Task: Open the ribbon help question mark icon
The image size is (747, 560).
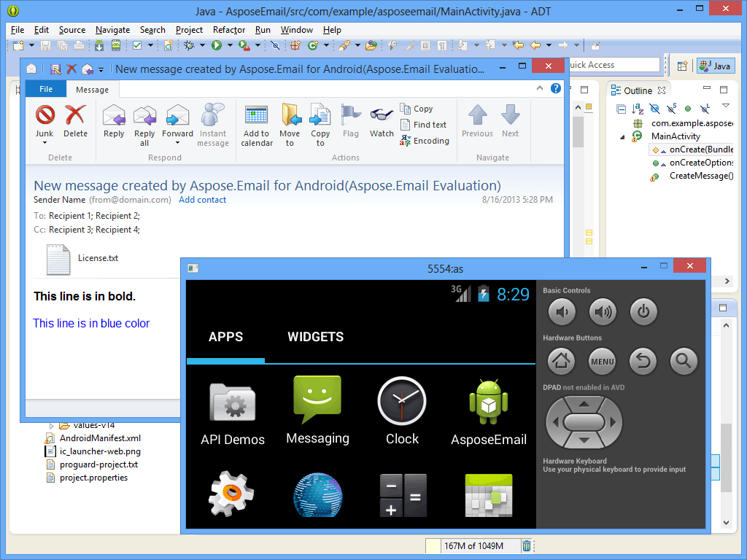Action: click(555, 88)
